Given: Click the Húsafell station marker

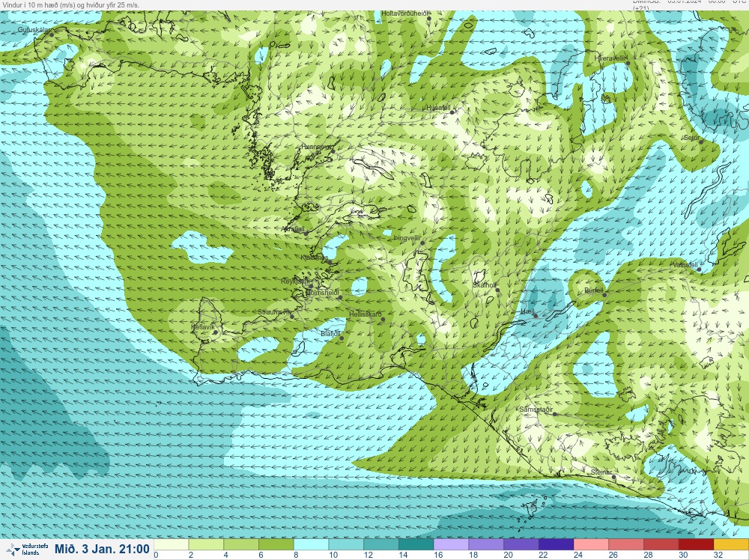Looking at the screenshot, I should click(452, 112).
